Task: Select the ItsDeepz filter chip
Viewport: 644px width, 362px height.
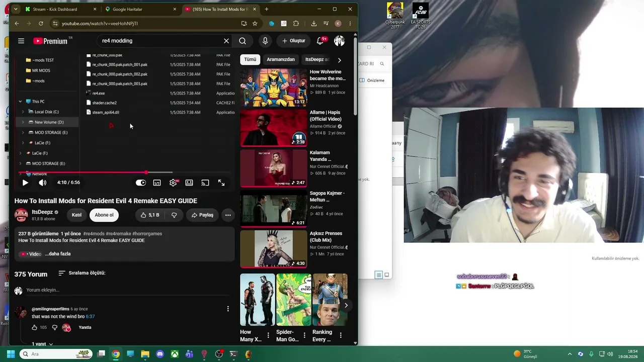Action: point(317,59)
